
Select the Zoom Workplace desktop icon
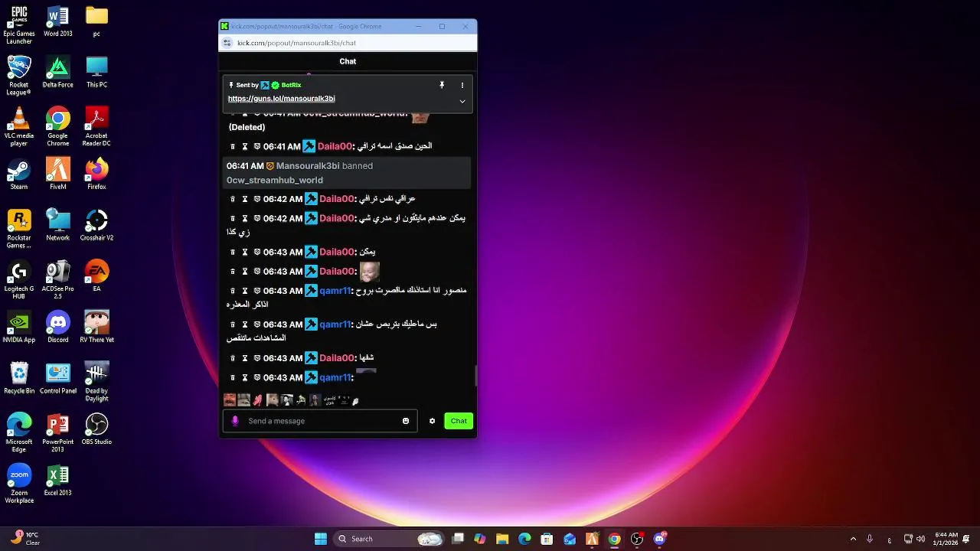pyautogui.click(x=19, y=484)
